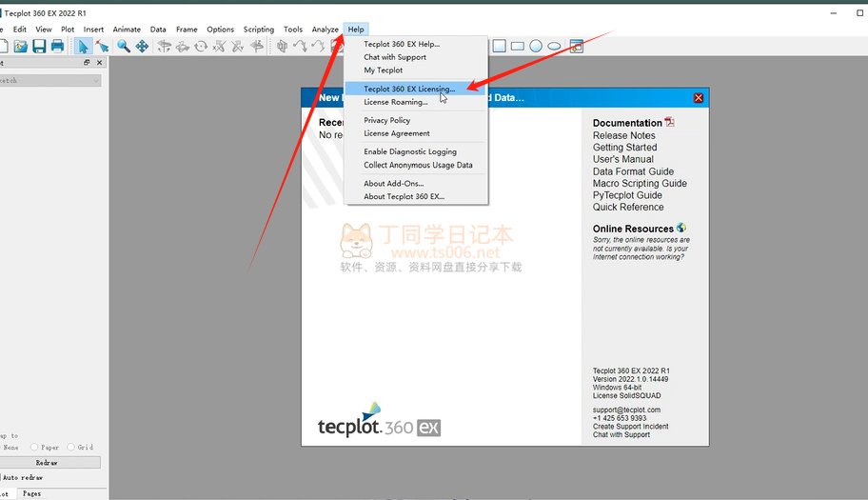Collapse the open Help menu

tap(356, 30)
